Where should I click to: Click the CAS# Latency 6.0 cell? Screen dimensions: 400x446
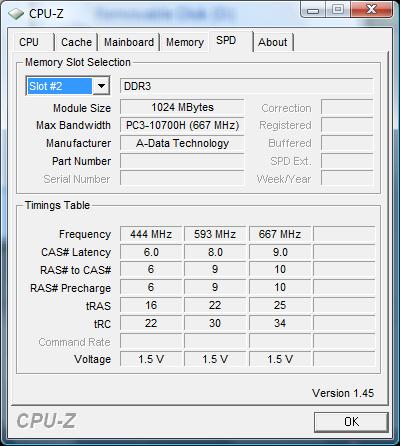click(151, 252)
